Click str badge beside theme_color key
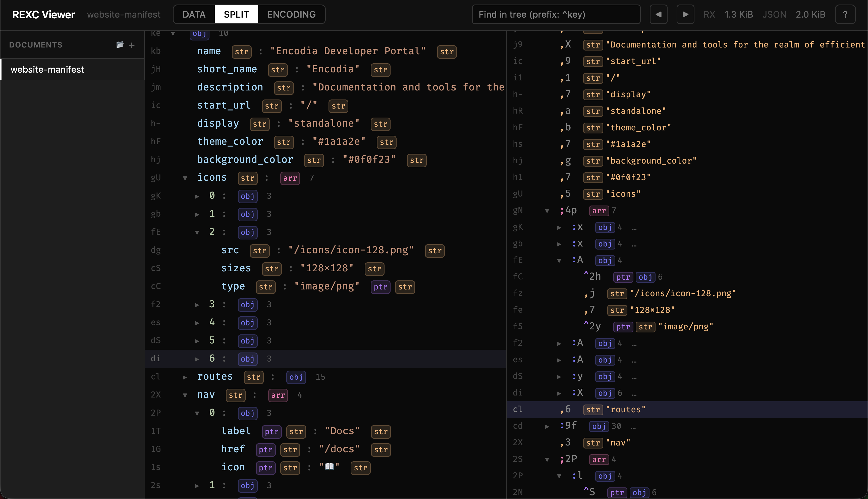The width and height of the screenshot is (868, 499). click(x=284, y=142)
